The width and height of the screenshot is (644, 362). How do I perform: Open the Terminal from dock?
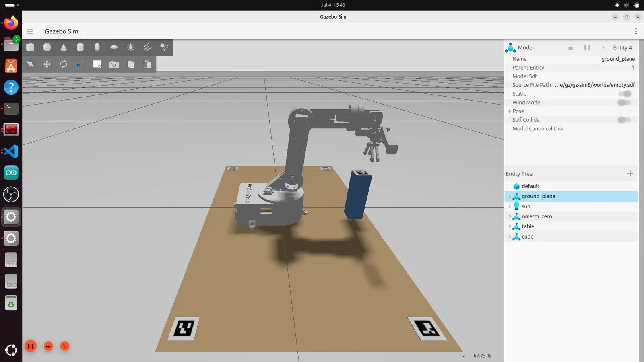point(11,109)
